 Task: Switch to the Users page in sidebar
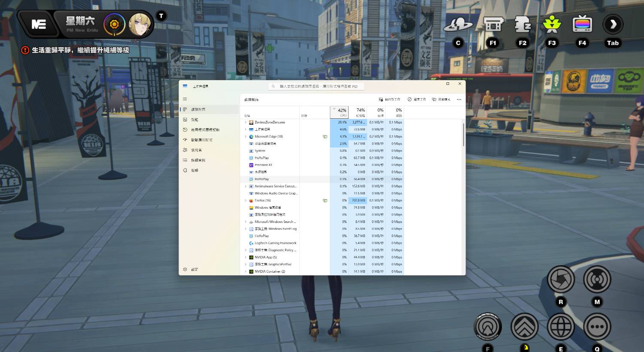pyautogui.click(x=210, y=150)
